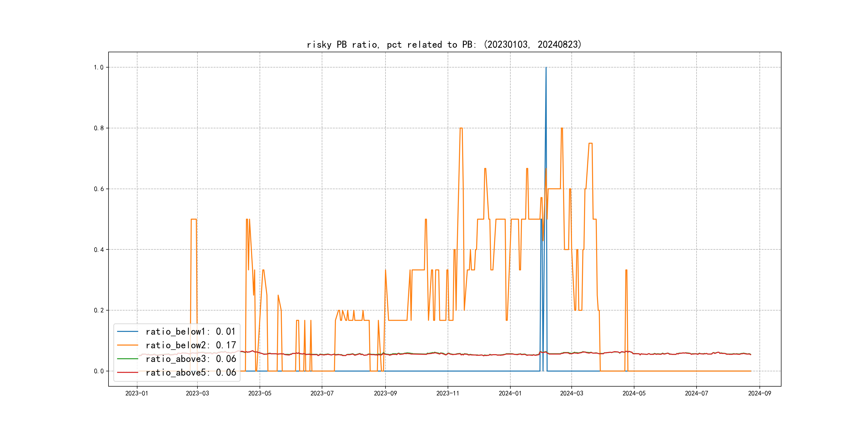Image resolution: width=868 pixels, height=434 pixels.
Task: Click the 2024-01 x-axis tick label
Action: pos(510,393)
